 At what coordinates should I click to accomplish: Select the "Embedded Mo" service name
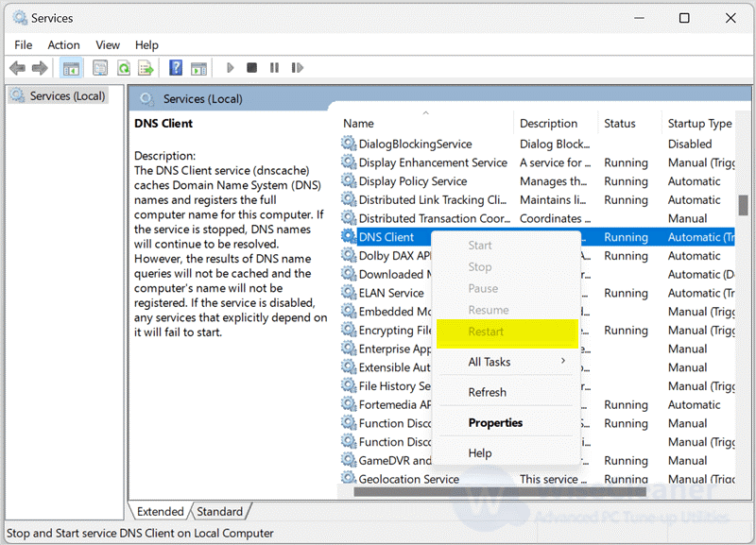[395, 312]
